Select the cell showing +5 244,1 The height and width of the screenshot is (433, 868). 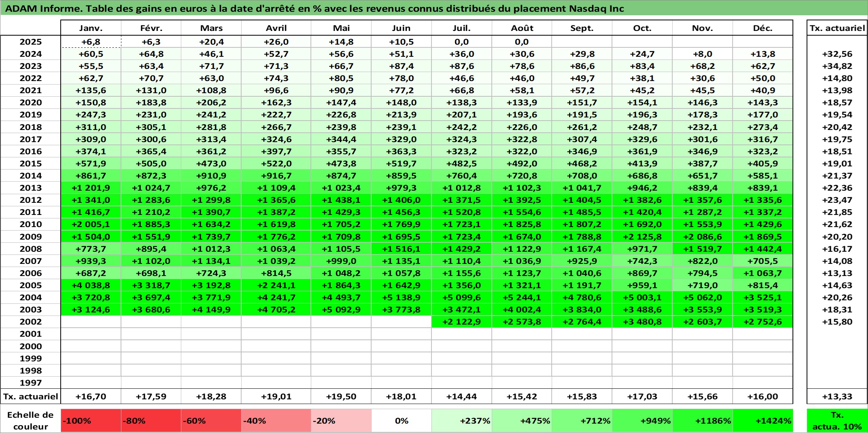[x=522, y=298]
